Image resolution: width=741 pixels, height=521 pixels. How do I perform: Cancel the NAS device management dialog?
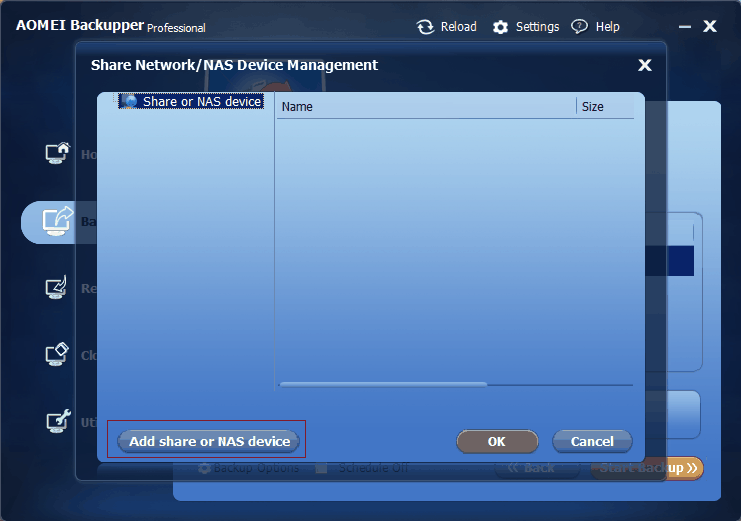click(x=592, y=441)
